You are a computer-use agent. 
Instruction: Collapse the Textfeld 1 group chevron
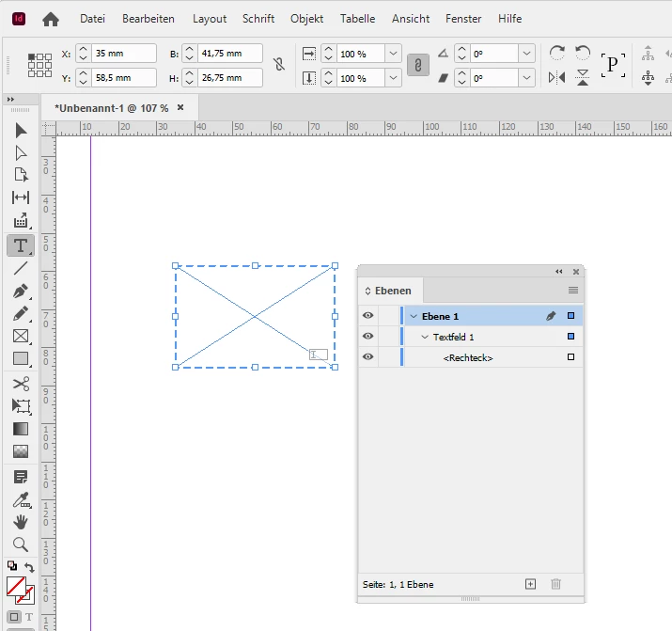425,337
